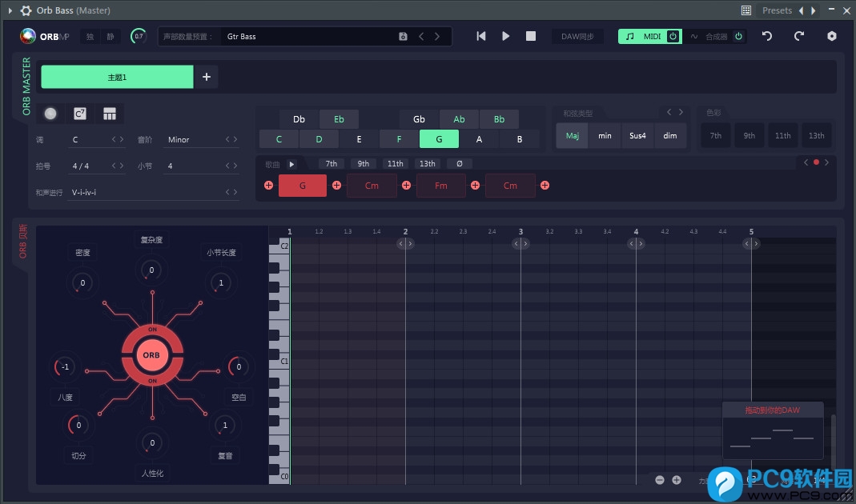Save the Gtr Bass preset
Screen dimensions: 856x504
(403, 37)
